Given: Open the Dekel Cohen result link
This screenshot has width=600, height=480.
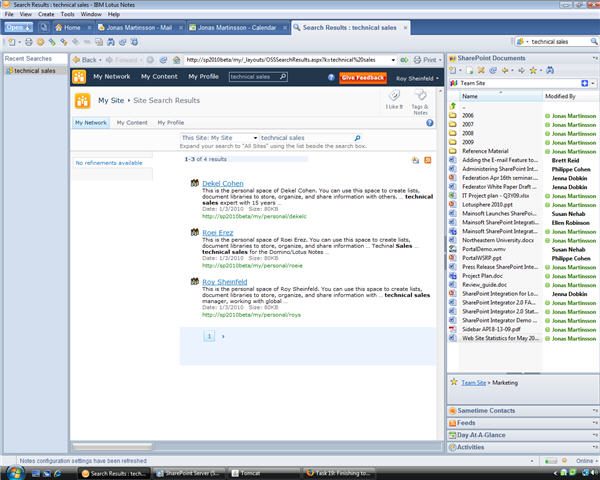Looking at the screenshot, I should coord(223,183).
